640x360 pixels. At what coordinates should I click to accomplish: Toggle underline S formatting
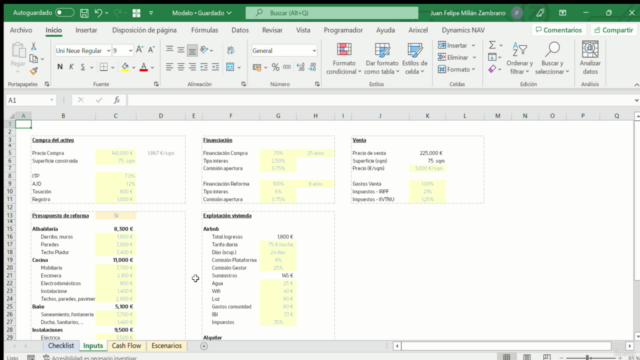(x=83, y=67)
